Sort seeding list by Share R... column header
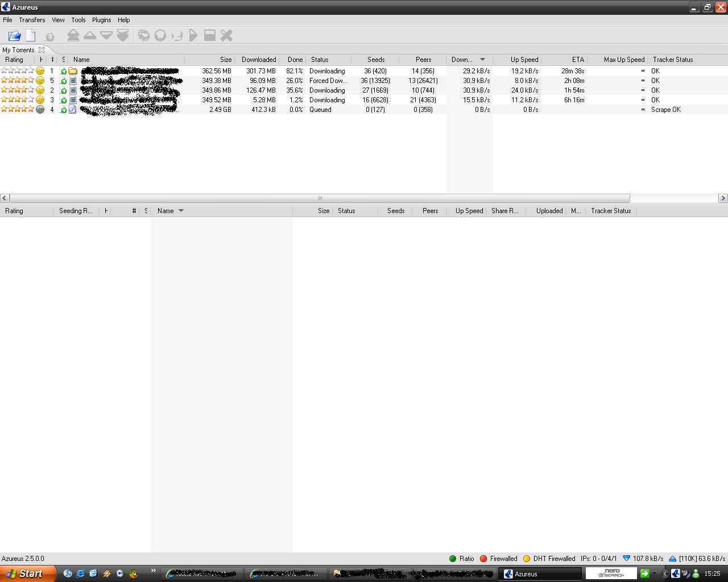728x582 pixels. [x=505, y=211]
